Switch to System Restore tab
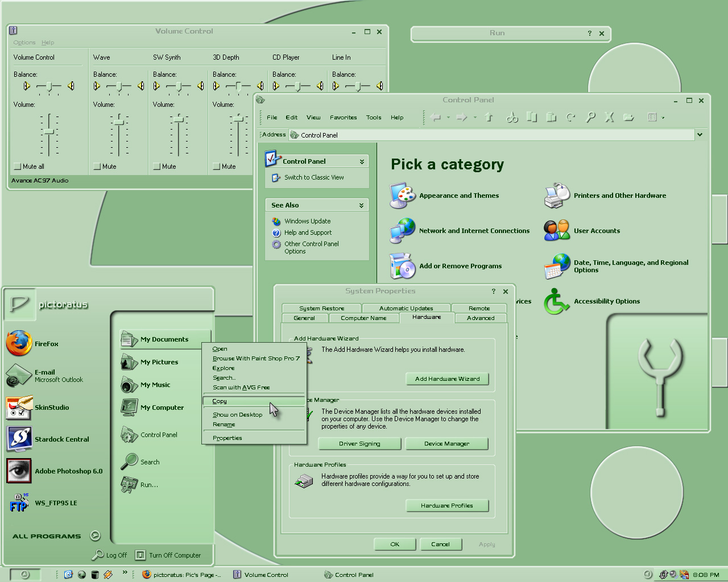Screen dimensions: 728x582 (322, 308)
